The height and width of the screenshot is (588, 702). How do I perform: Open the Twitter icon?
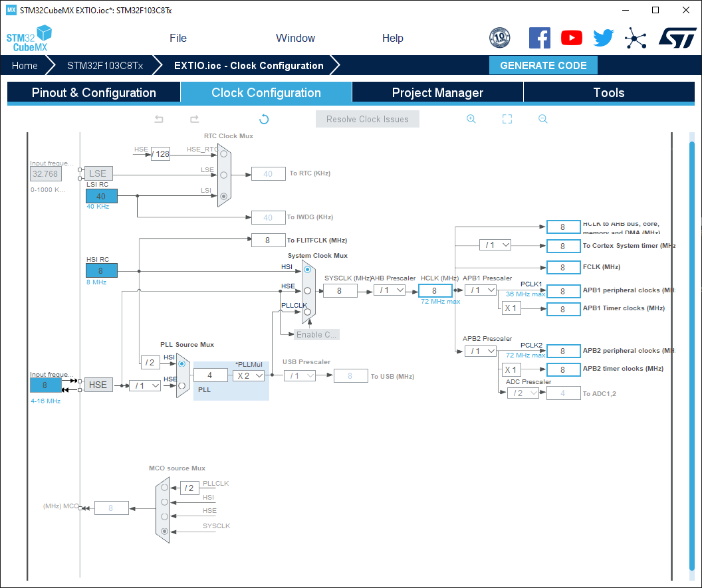(603, 38)
